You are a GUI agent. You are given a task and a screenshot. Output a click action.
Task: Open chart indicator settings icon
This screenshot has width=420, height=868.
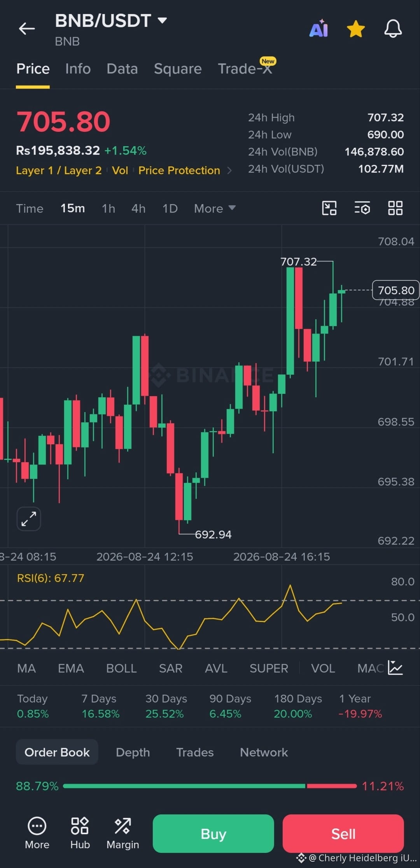tap(362, 208)
